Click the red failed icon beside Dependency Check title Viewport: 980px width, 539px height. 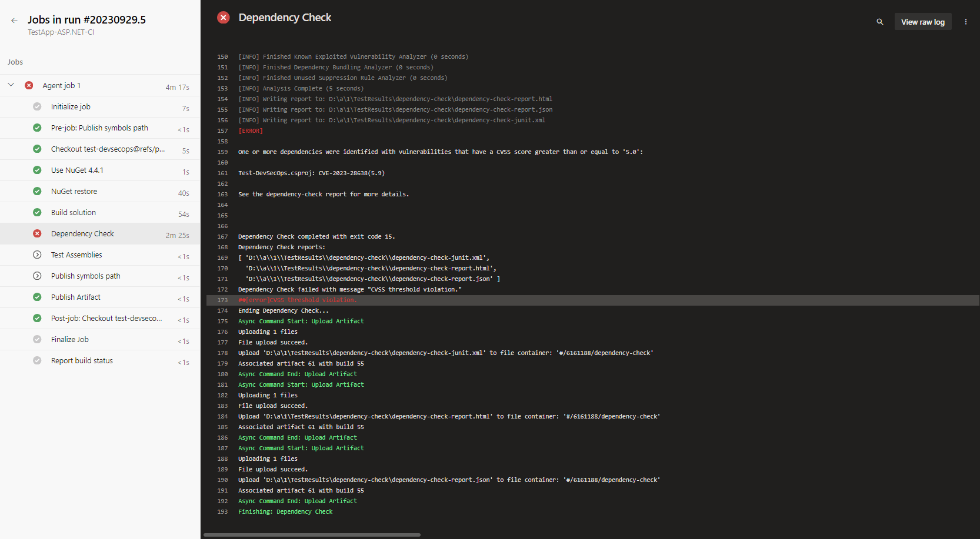pyautogui.click(x=224, y=18)
